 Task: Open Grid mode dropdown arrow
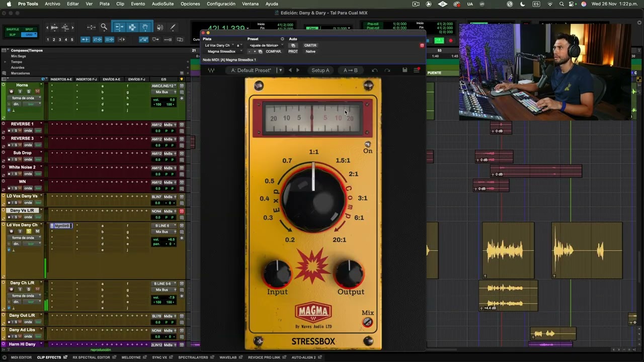coord(36,35)
